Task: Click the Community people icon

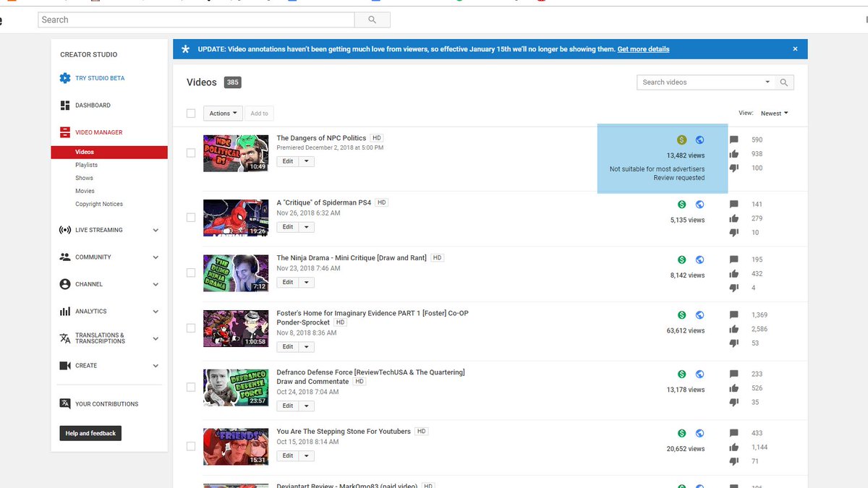Action: coord(65,257)
